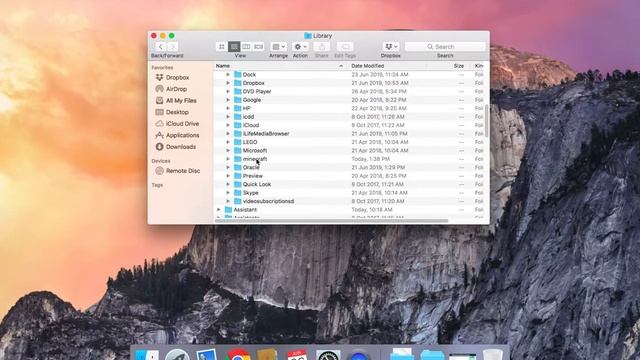
Task: Expand the LEGO folder
Action: 228,142
